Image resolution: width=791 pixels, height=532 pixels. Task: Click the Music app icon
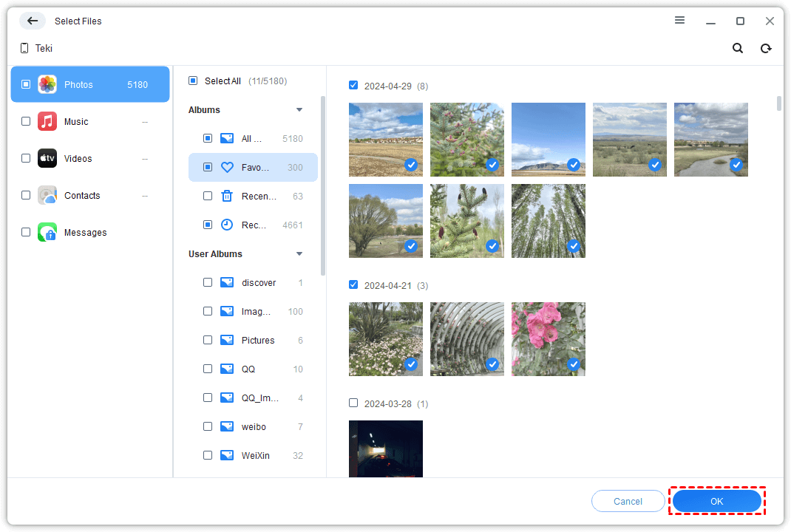[47, 122]
